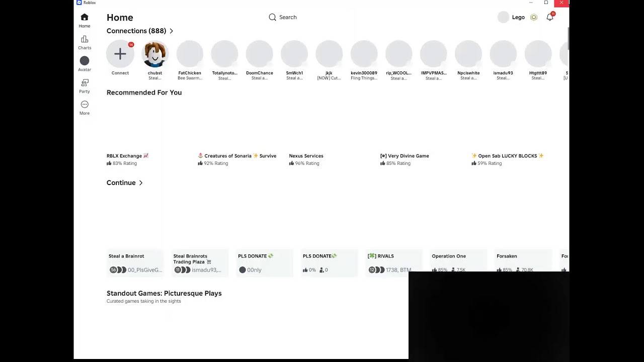Open Steal a Brainrot card
This screenshot has height=362, width=644.
[x=135, y=263]
